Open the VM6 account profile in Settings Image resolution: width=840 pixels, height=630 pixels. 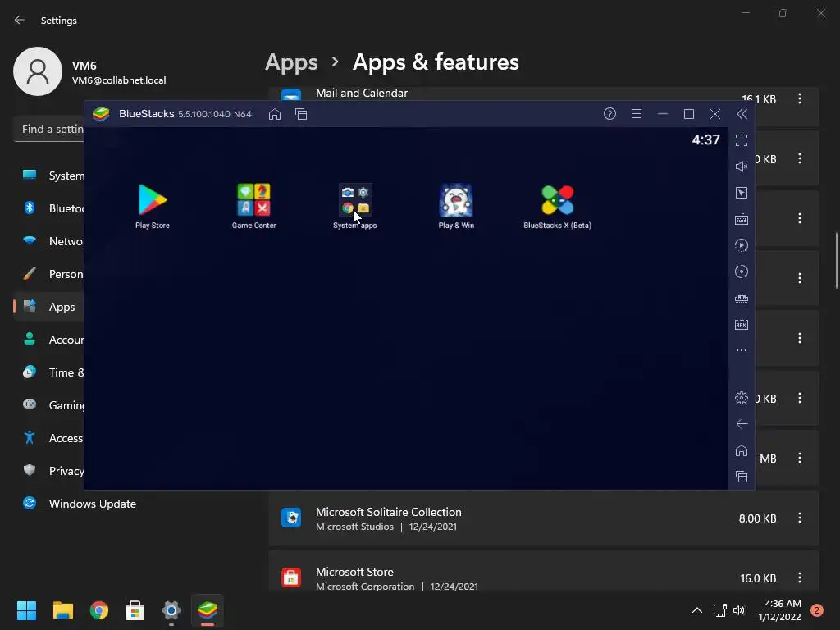[x=89, y=72]
